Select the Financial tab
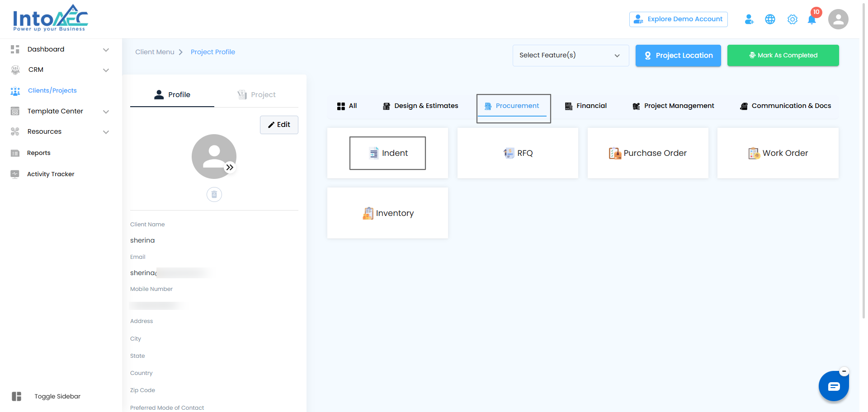The image size is (868, 412). [586, 106]
